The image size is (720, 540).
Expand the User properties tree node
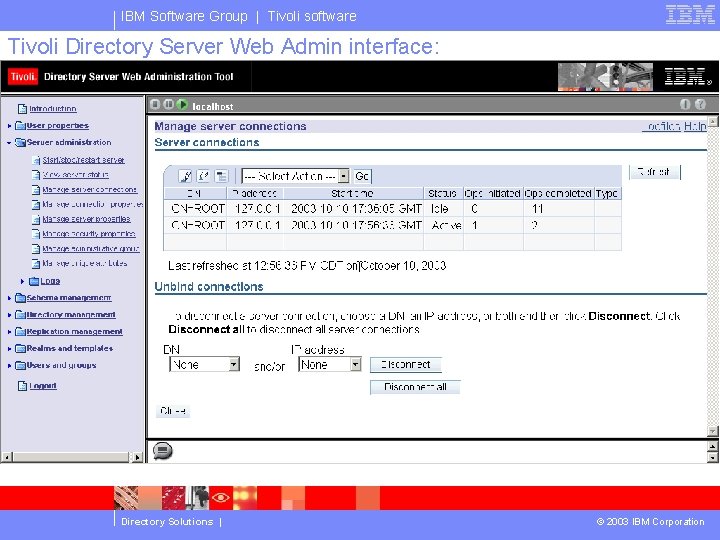click(x=9, y=125)
